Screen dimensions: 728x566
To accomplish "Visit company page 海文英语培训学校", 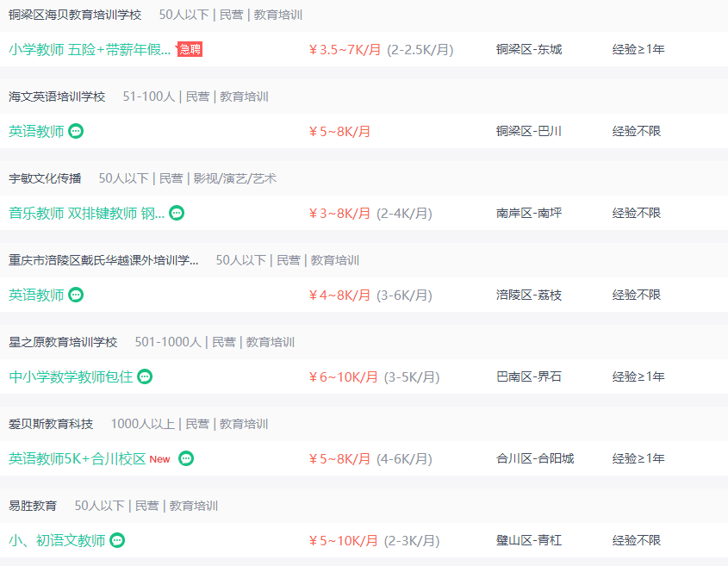I will (57, 96).
